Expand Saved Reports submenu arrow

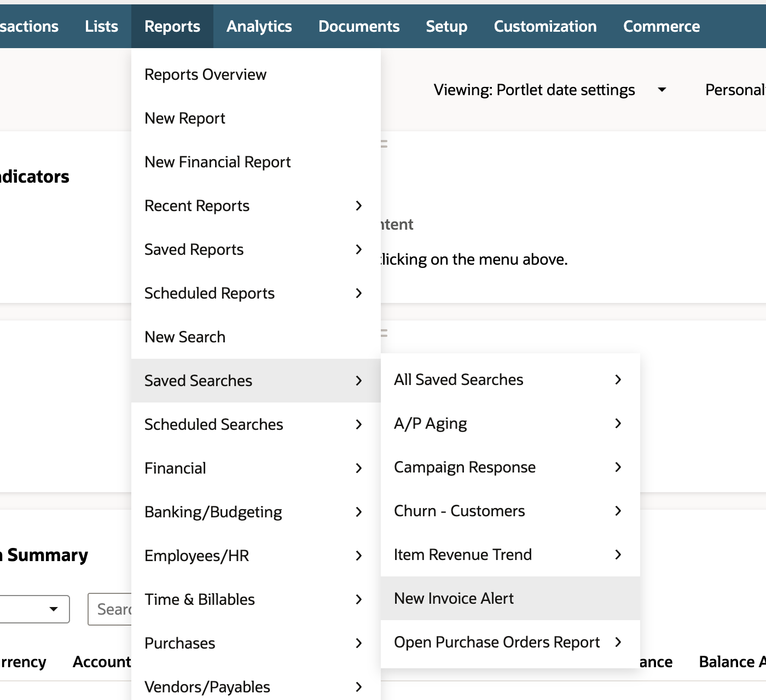click(359, 249)
